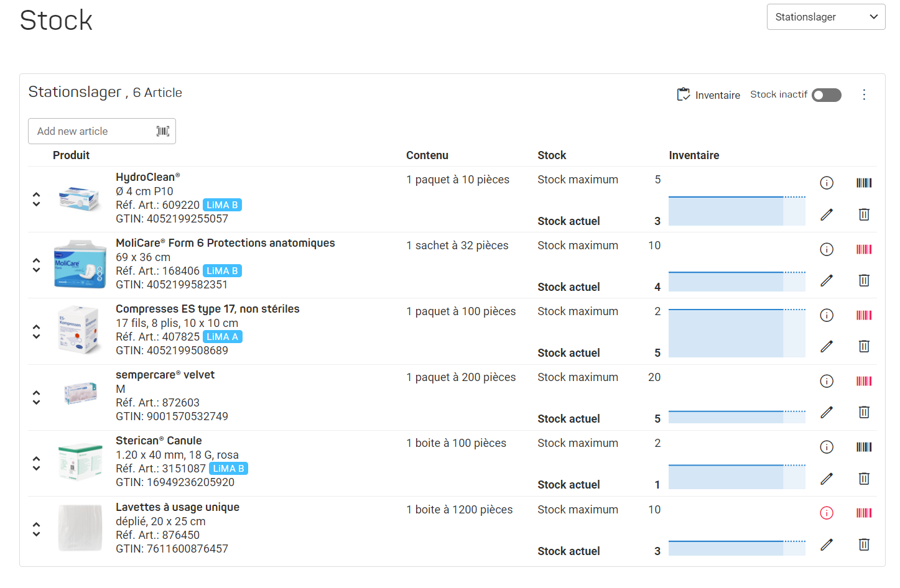Click the Produit column header
900x588 pixels.
71,155
